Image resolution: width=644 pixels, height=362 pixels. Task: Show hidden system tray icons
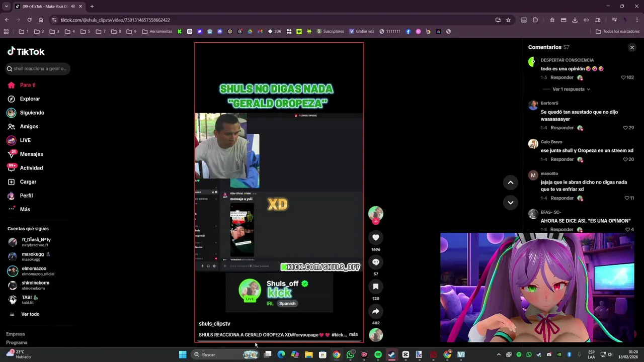click(x=499, y=354)
